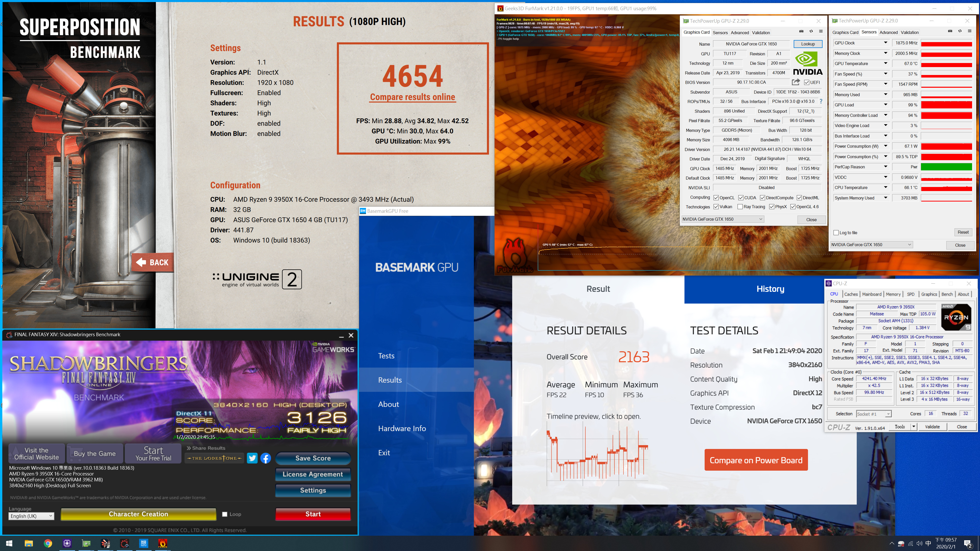This screenshot has height=551, width=980.
Task: Click Compare results online link
Action: (x=412, y=97)
